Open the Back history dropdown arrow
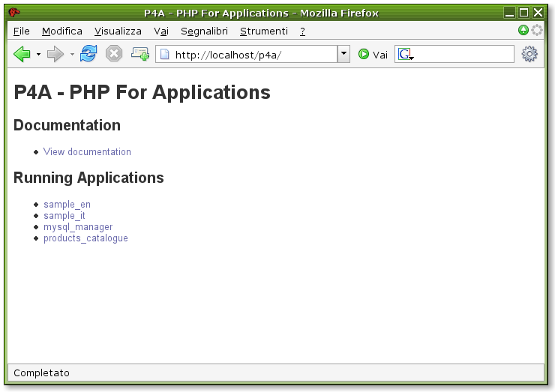555x392 pixels. (x=37, y=55)
